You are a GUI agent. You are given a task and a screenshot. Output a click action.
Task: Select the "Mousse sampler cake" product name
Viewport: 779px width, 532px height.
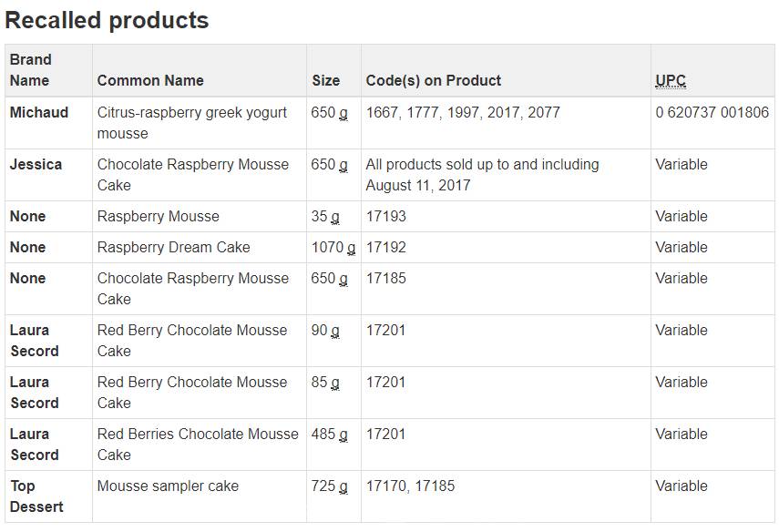point(168,486)
